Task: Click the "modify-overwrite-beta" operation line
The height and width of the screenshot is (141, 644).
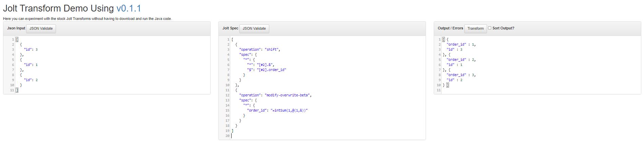Action: click(x=275, y=95)
